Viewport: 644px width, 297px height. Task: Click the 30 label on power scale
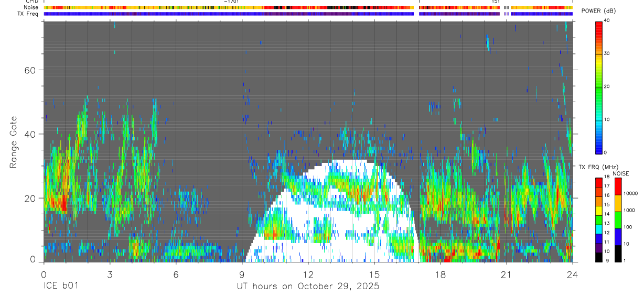(607, 53)
